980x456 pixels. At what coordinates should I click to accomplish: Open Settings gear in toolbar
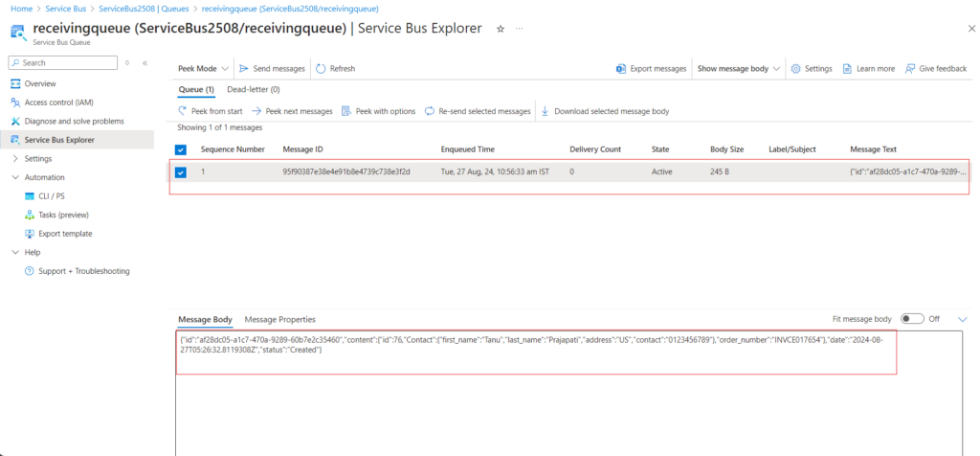pyautogui.click(x=795, y=69)
